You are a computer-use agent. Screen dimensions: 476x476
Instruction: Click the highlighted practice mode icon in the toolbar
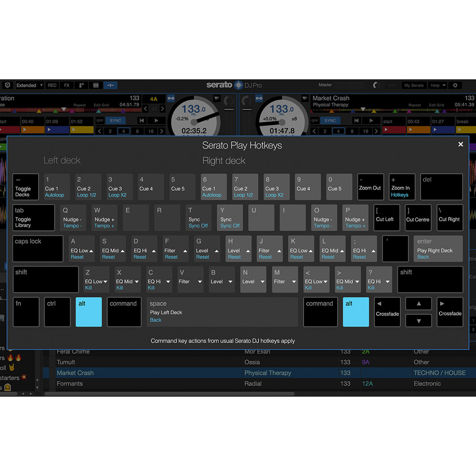point(110,85)
